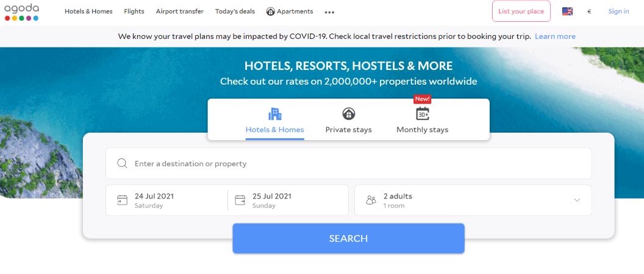Expand the guests and rooms chevron
The image size is (644, 274).
pyautogui.click(x=577, y=200)
